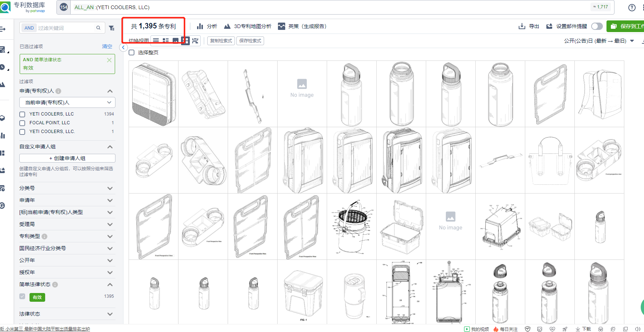This screenshot has width=644, height=332.
Task: Check the YETI COOLERS, LLC applicant checkbox
Action: [x=22, y=114]
